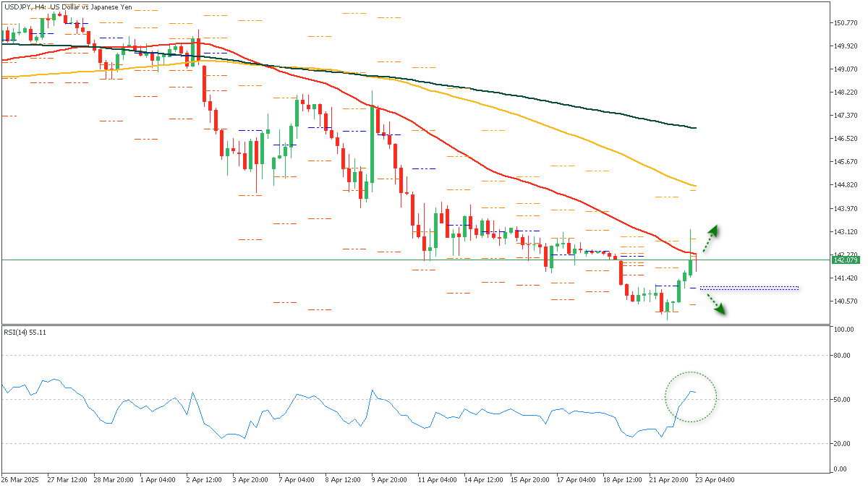Select the right end of dark green moving average
Screen dimensions: 868x488
pos(694,128)
